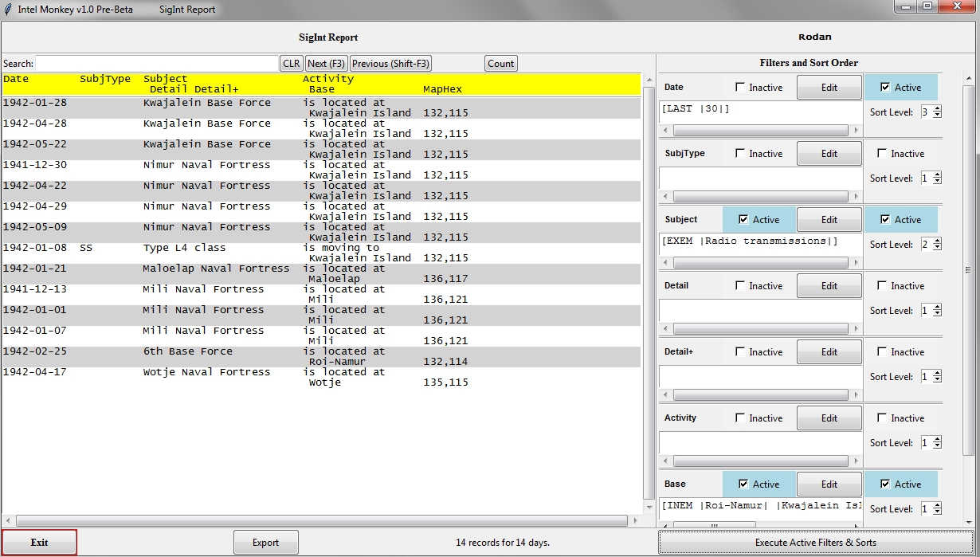Screen dimensions: 980x557
Task: Select the 1942-05-22 Kwajalein Base Force row
Action: [322, 149]
